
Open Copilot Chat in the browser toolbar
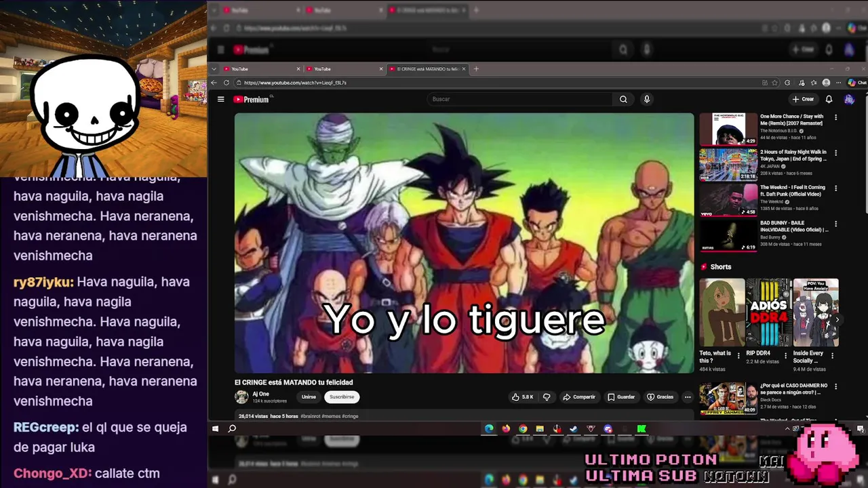(x=856, y=83)
